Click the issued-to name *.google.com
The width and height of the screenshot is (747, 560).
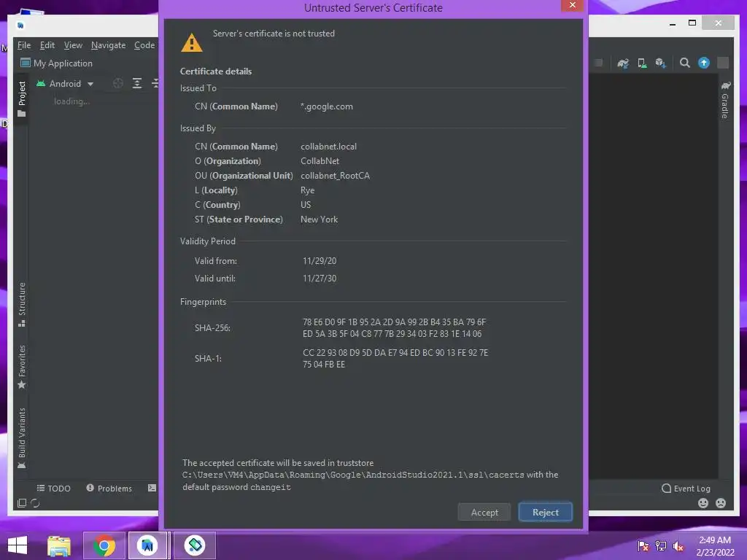(327, 106)
